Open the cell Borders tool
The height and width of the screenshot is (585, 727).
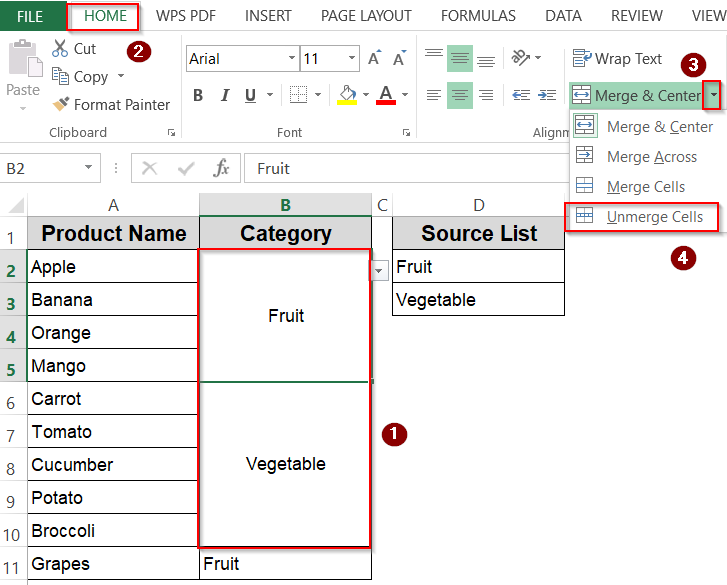pyautogui.click(x=298, y=95)
